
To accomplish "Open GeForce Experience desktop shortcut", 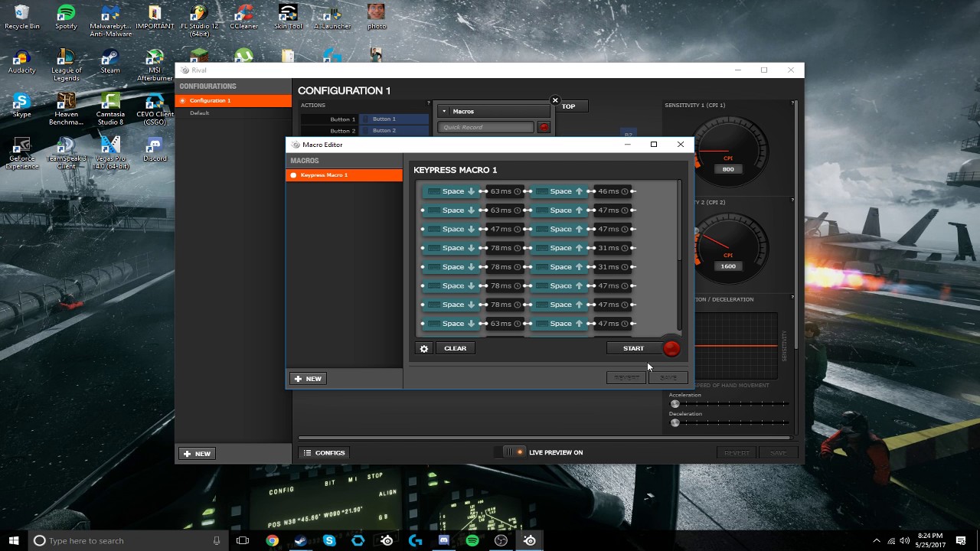I will tap(21, 153).
